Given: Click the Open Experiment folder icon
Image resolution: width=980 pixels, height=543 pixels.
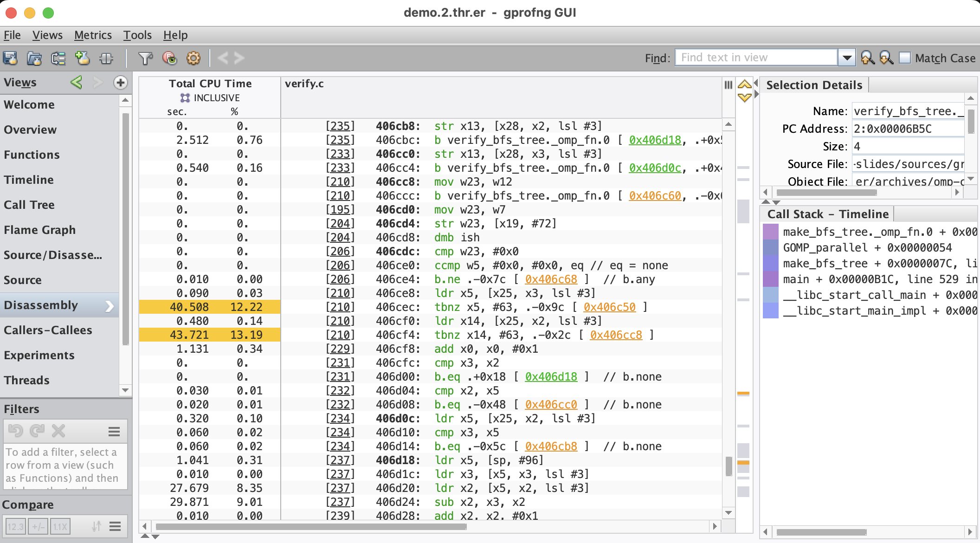Looking at the screenshot, I should click(34, 58).
